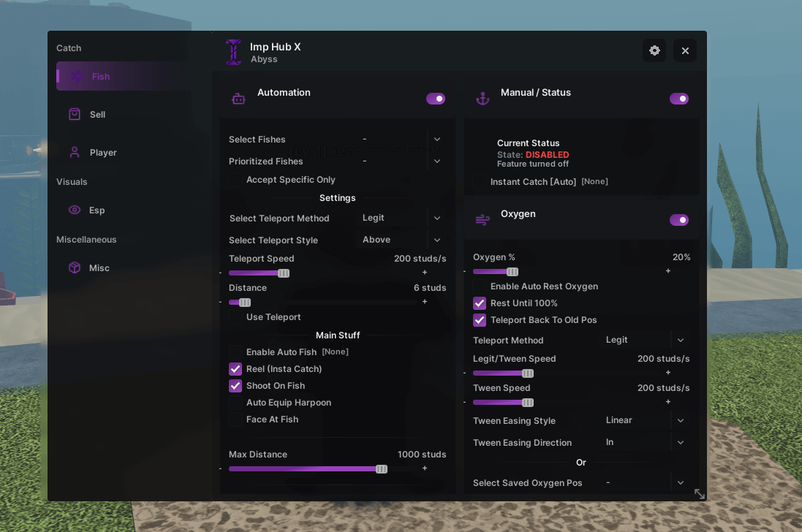Turn off the Automation toggle switch

pyautogui.click(x=436, y=99)
